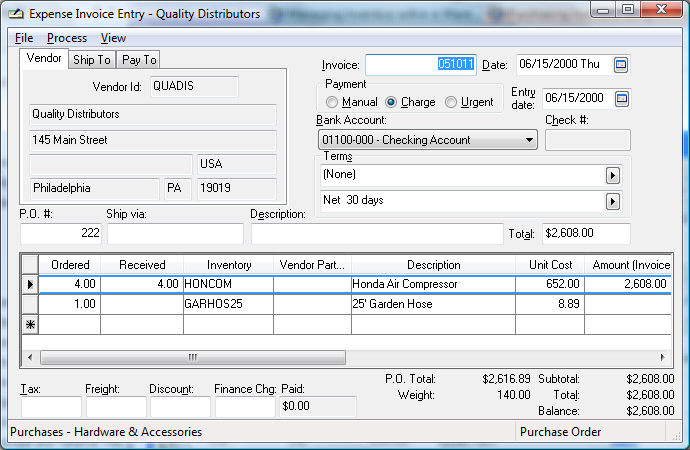Click the Description input field

[377, 233]
